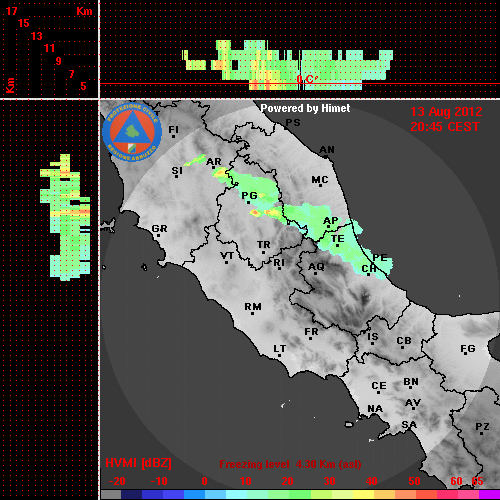This screenshot has width=500, height=500.
Task: Click the 0 dBZ scale value
Action: [204, 481]
